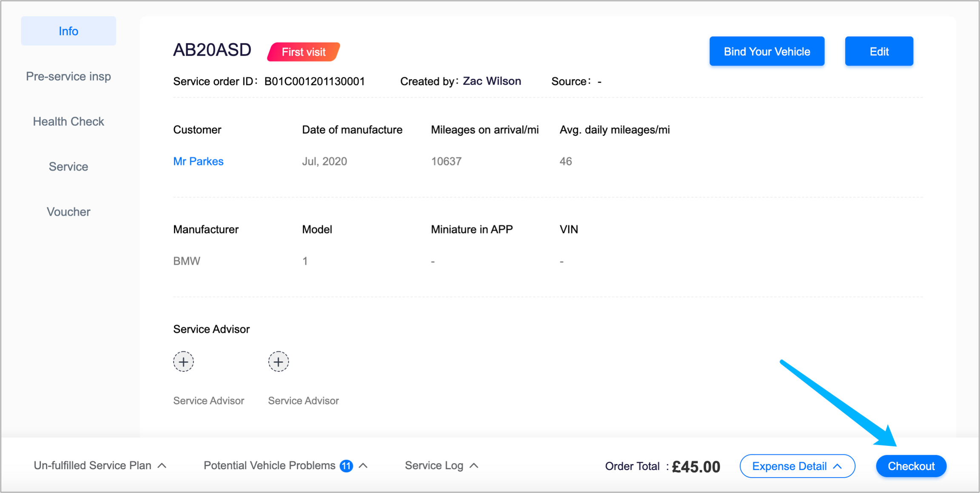Image resolution: width=980 pixels, height=493 pixels.
Task: Switch to the Info tab
Action: pos(68,31)
